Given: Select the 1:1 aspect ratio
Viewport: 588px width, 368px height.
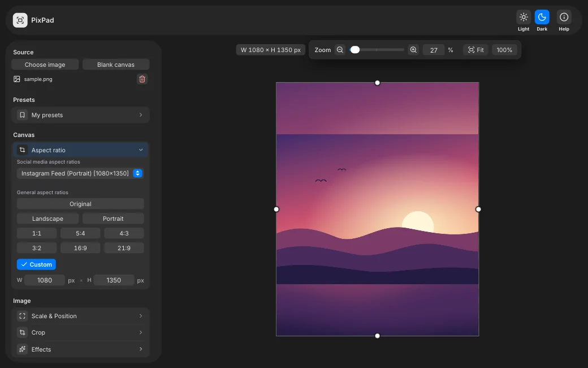Looking at the screenshot, I should coord(37,233).
